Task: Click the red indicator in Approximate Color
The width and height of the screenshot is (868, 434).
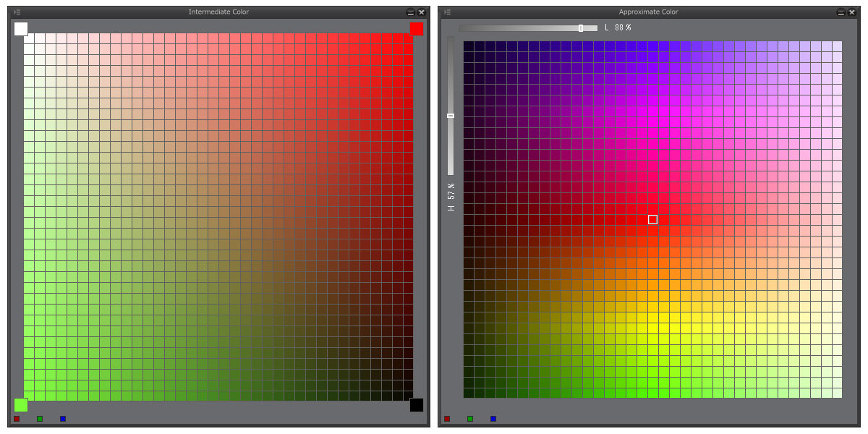Action: [x=447, y=419]
